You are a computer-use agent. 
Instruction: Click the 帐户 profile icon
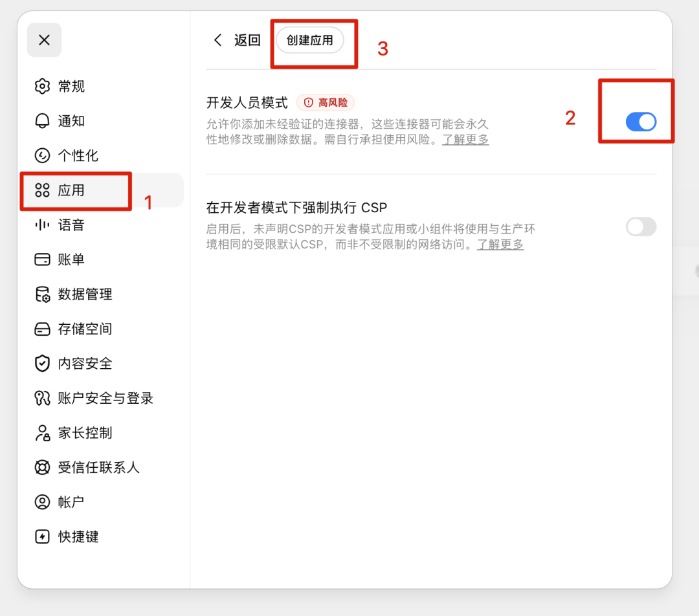click(42, 502)
